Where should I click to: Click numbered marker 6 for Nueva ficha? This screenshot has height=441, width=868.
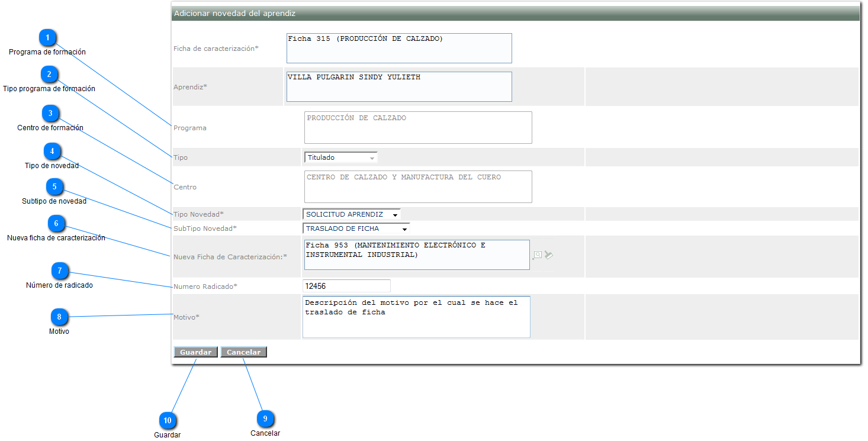click(x=56, y=223)
